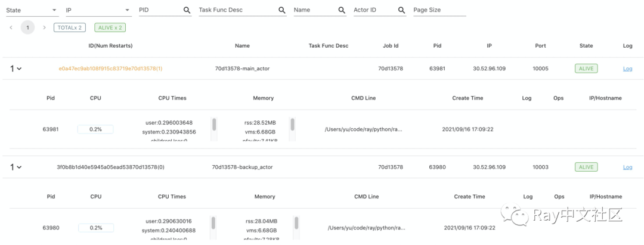The height and width of the screenshot is (245, 644).
Task: Open the State filter dropdown
Action: pyautogui.click(x=54, y=10)
